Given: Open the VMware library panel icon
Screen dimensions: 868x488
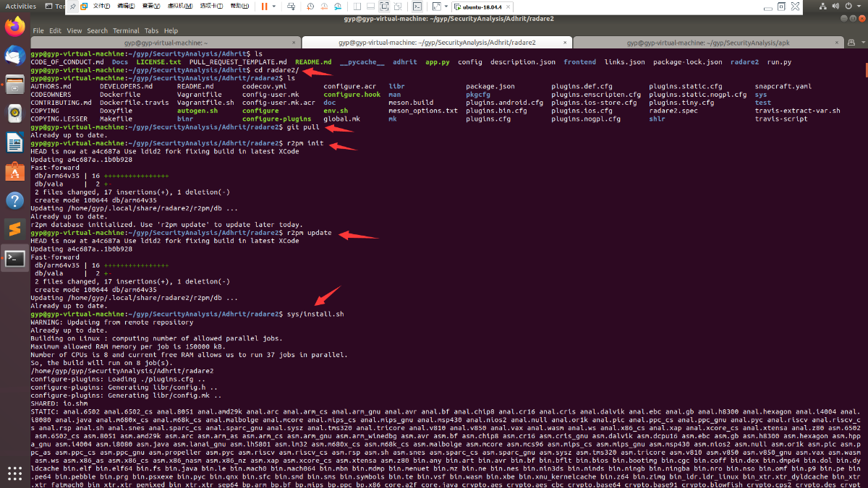Looking at the screenshot, I should tap(85, 6).
